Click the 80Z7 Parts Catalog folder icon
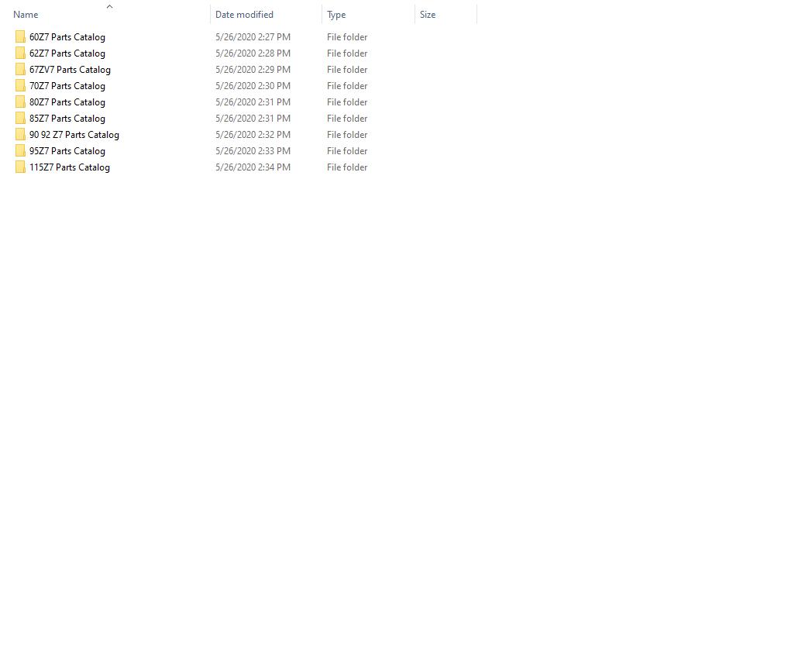The height and width of the screenshot is (651, 812). (x=20, y=102)
